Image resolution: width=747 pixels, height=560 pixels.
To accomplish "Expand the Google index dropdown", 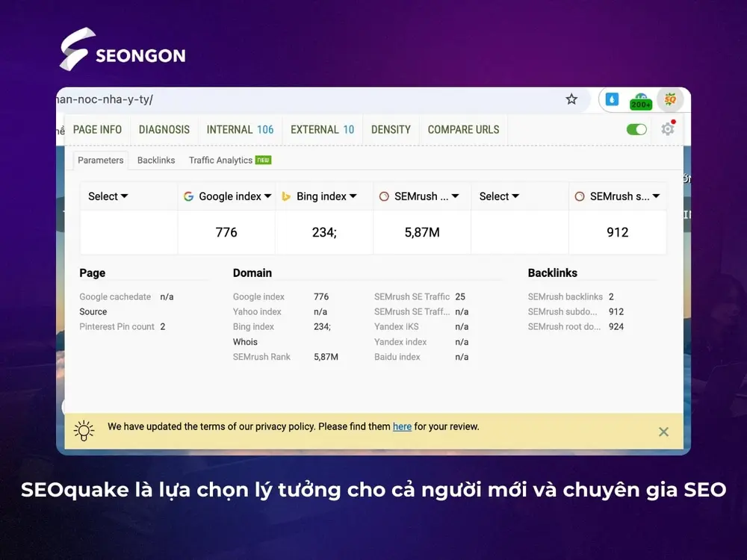I will 228,196.
